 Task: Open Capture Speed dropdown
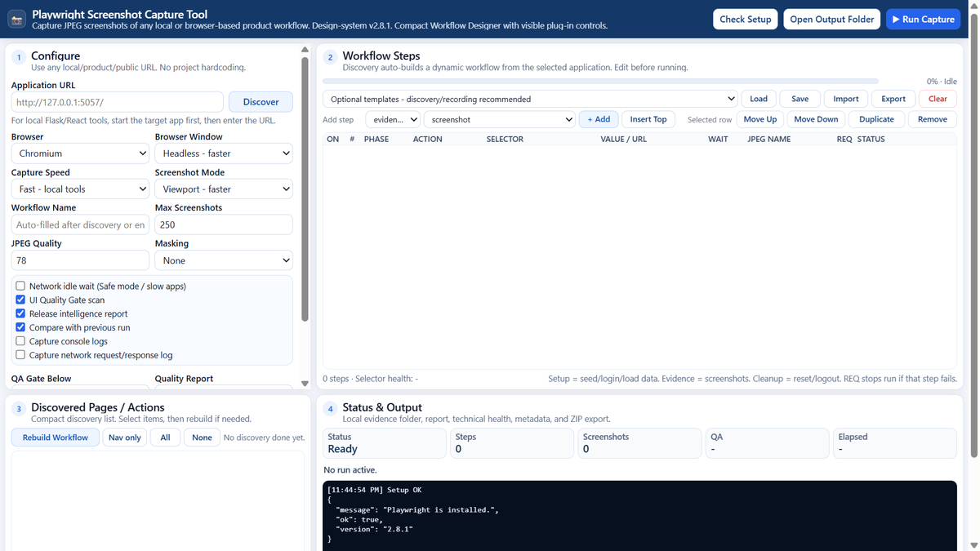tap(80, 189)
